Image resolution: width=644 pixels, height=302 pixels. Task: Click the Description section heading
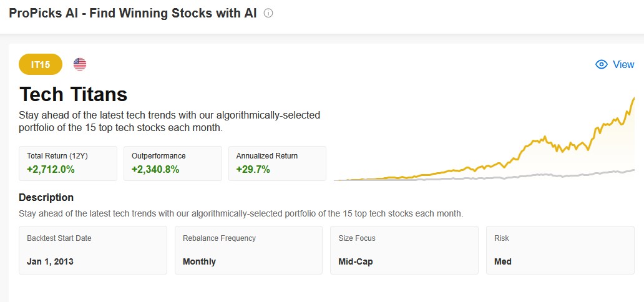46,197
